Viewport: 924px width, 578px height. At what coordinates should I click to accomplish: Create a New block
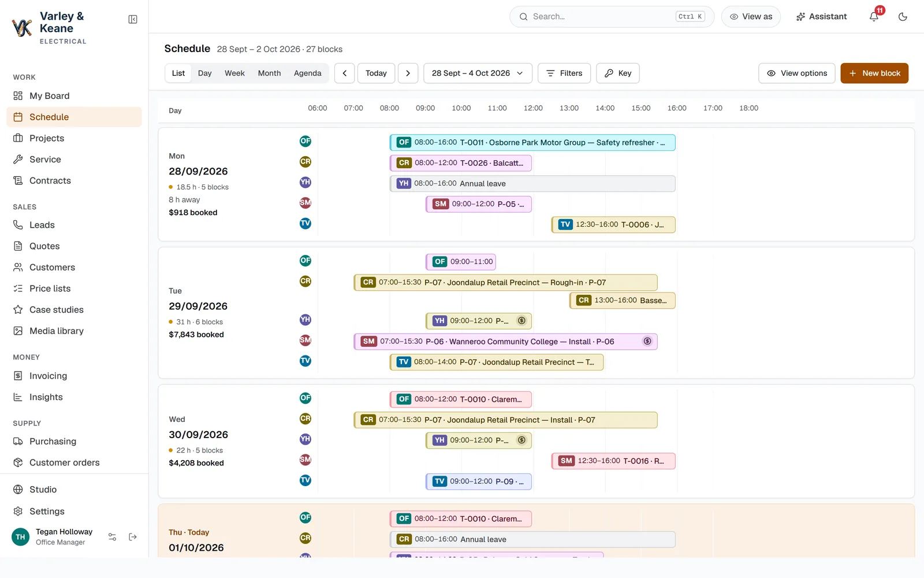coord(874,73)
